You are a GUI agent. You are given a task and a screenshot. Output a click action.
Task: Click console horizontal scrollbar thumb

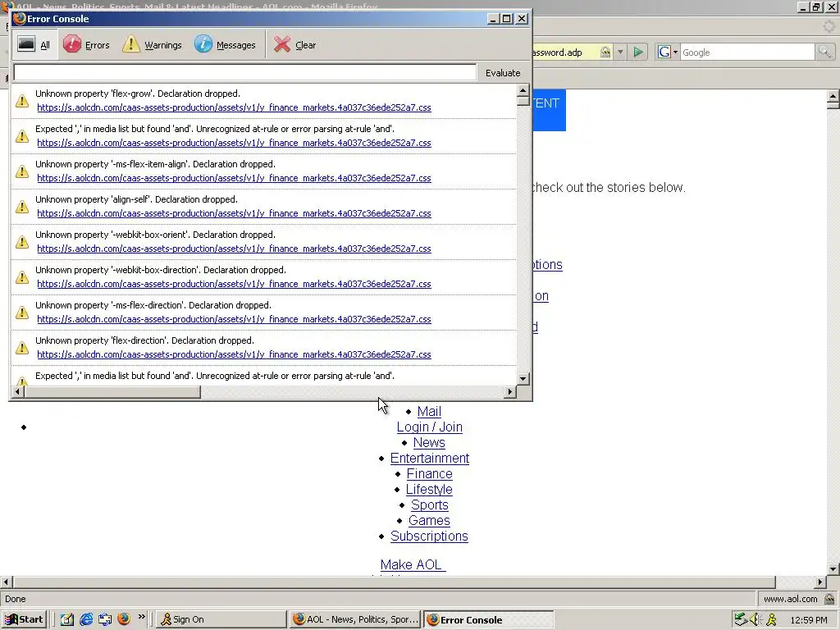click(112, 392)
